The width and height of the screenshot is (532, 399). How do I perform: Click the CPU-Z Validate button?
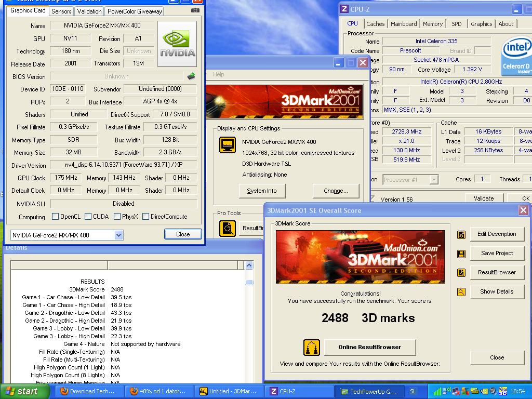484,198
